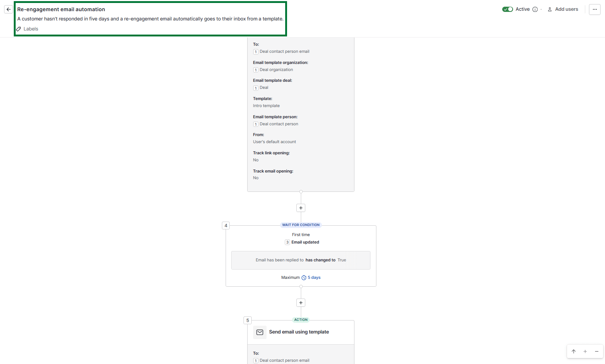The height and width of the screenshot is (364, 605).
Task: Open Send email using template action
Action: 299,332
